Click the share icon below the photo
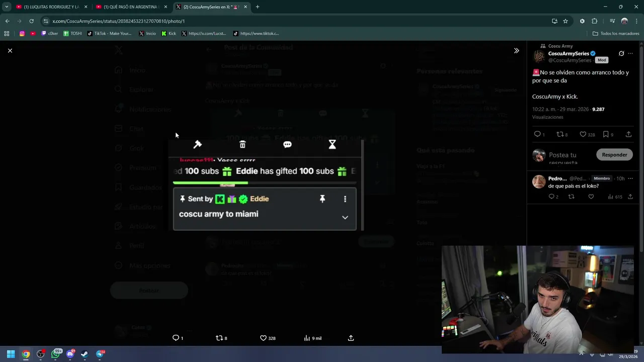 point(351,338)
